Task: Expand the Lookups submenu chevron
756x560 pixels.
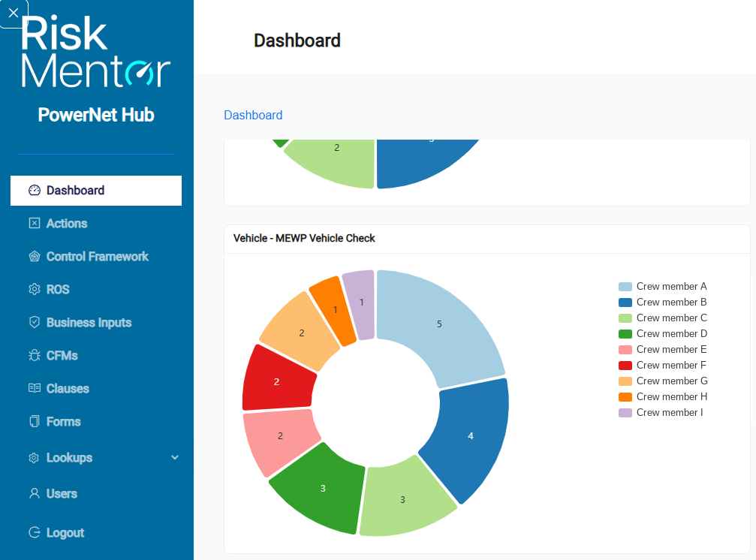Action: (x=174, y=457)
